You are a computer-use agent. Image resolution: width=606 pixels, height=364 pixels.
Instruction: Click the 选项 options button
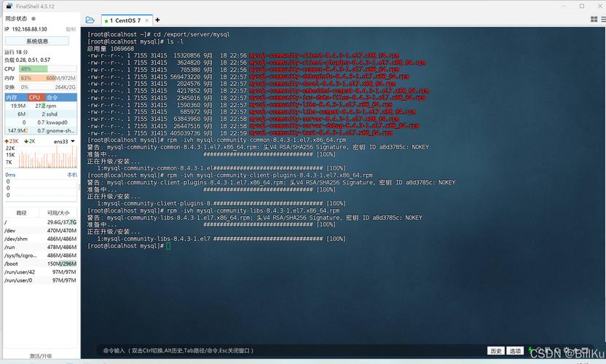click(x=516, y=350)
